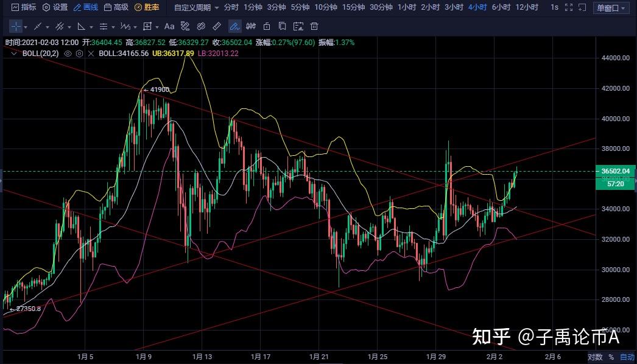Select the 3小时 interval

(454, 7)
